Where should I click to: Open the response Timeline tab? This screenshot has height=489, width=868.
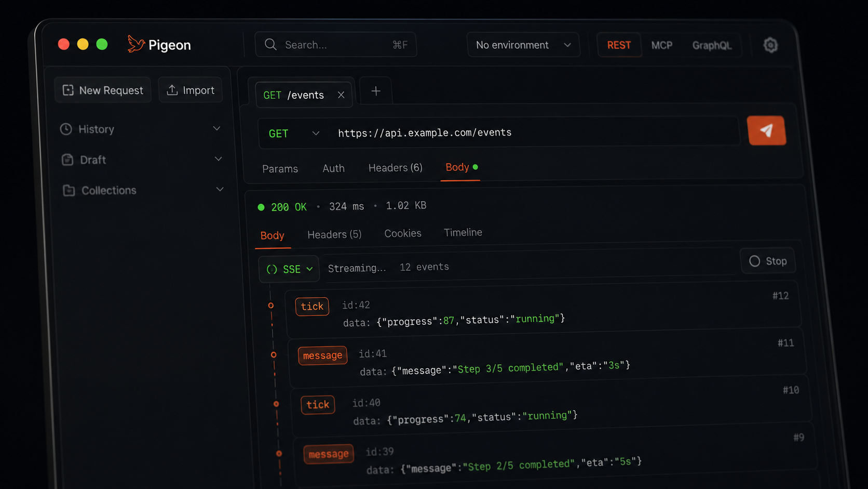click(x=463, y=232)
